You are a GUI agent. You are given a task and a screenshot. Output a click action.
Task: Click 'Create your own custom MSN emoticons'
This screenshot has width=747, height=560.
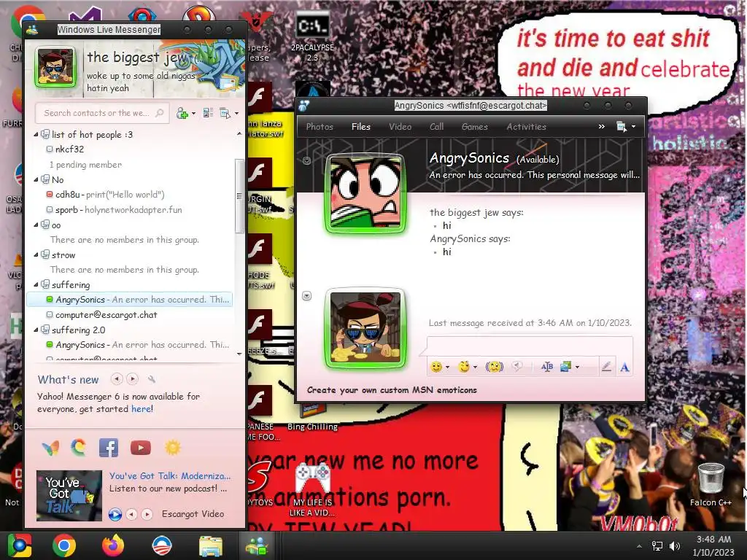pos(392,390)
